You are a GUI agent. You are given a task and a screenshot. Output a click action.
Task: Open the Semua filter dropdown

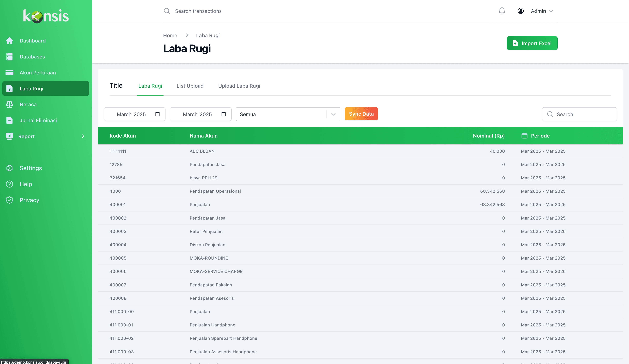pyautogui.click(x=287, y=114)
